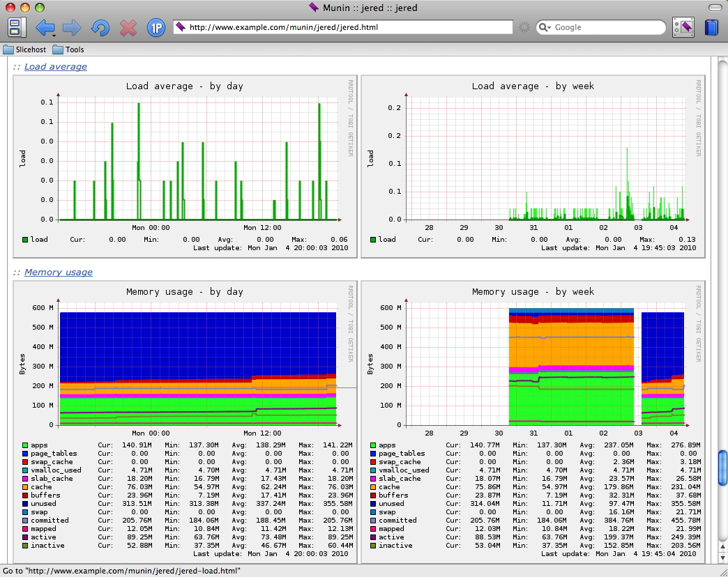Open the 1Password toolbar button
Screen dimensions: 728x577
[x=156, y=28]
